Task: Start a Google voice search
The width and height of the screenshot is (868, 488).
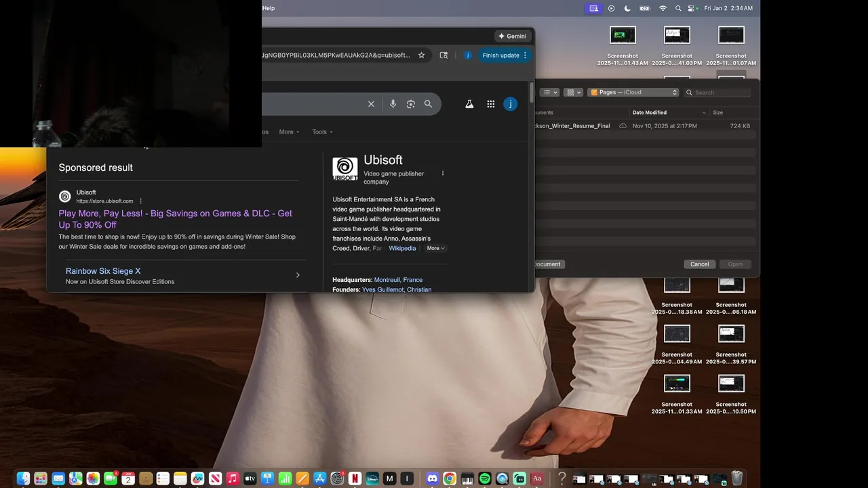Action: click(x=393, y=104)
